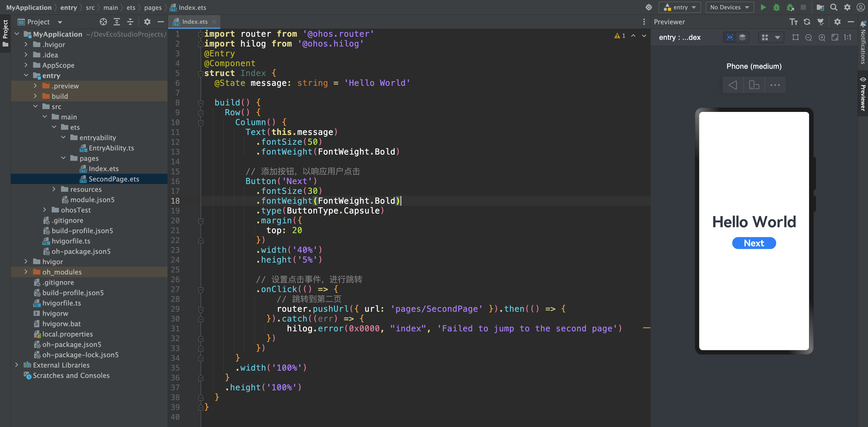Viewport: 868px width, 427px height.
Task: Collapse the pages folder in tree
Action: [x=63, y=158]
